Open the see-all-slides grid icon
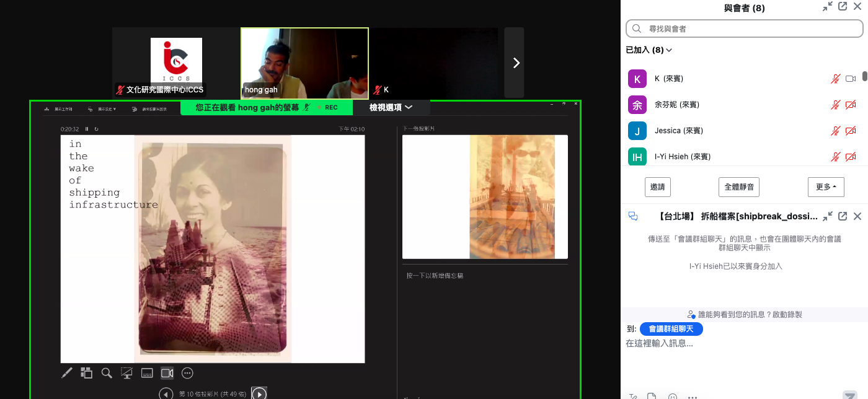 (x=87, y=373)
